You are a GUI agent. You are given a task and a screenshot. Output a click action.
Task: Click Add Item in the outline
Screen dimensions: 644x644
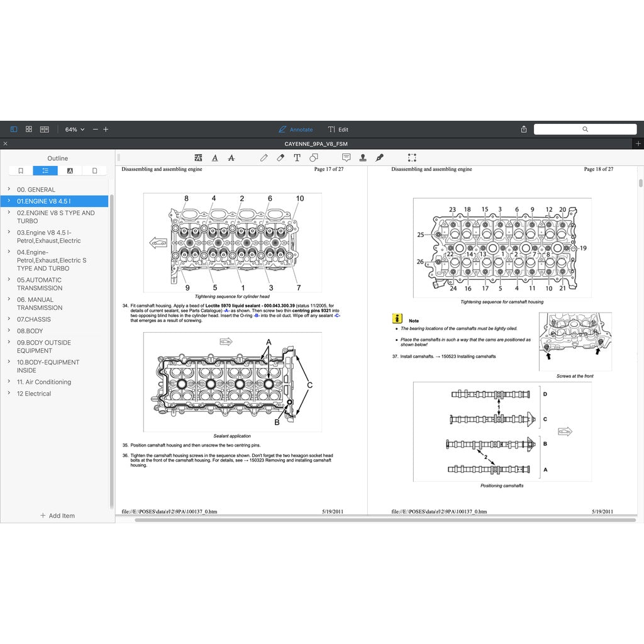[57, 516]
